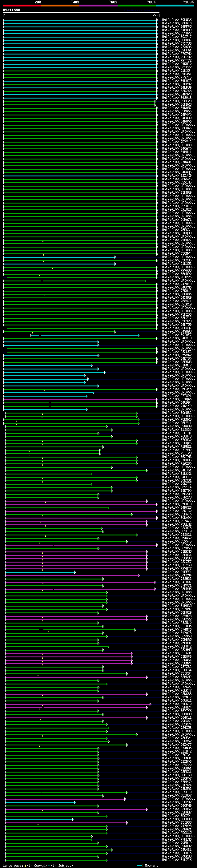This screenshot has width=197, height=868.
Task: Open hit UniRef100_C0HGL0
Action: 177,23
